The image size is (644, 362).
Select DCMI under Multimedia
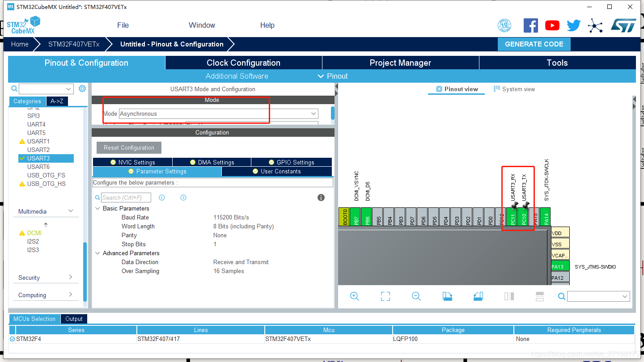click(34, 233)
